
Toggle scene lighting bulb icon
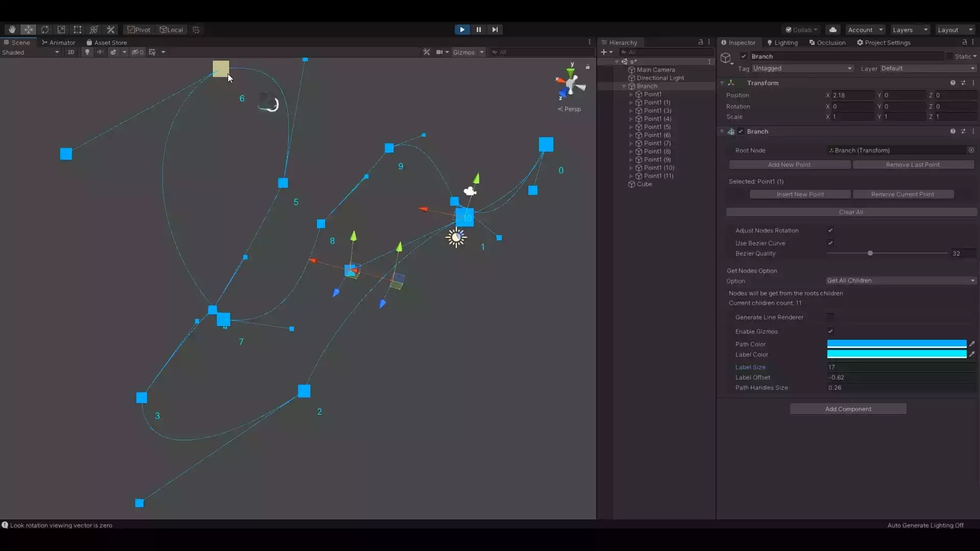(x=87, y=52)
